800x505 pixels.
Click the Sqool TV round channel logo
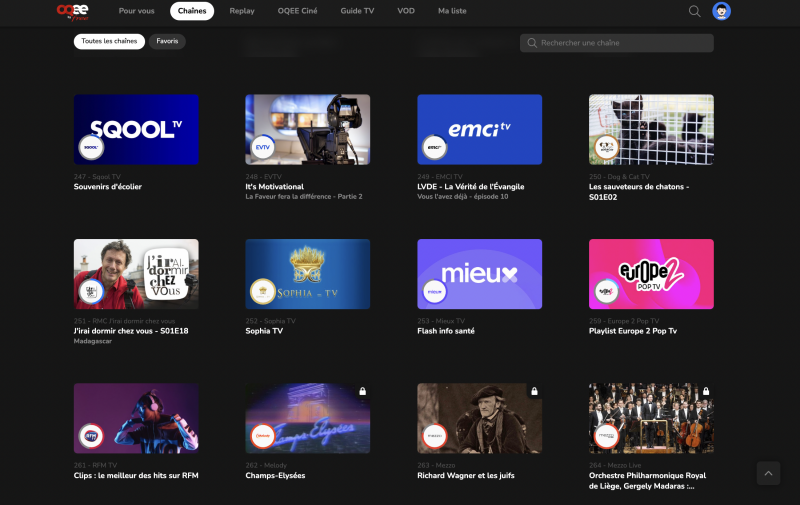pos(91,148)
